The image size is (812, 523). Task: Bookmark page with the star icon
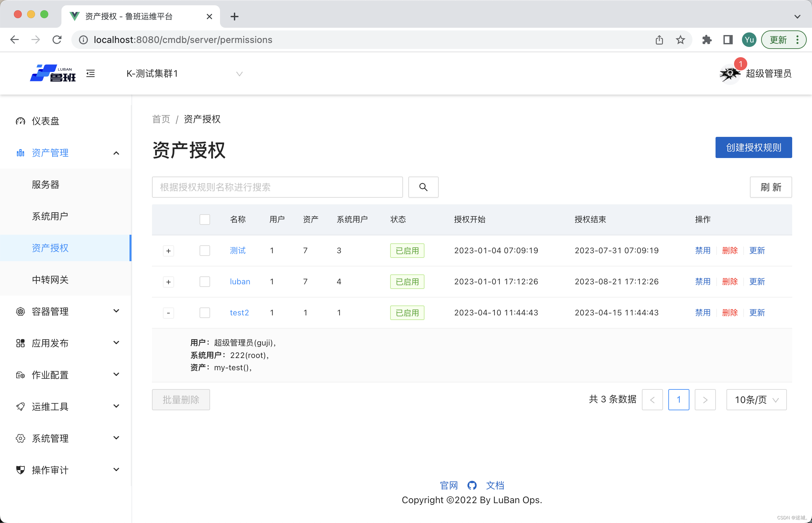click(x=680, y=40)
